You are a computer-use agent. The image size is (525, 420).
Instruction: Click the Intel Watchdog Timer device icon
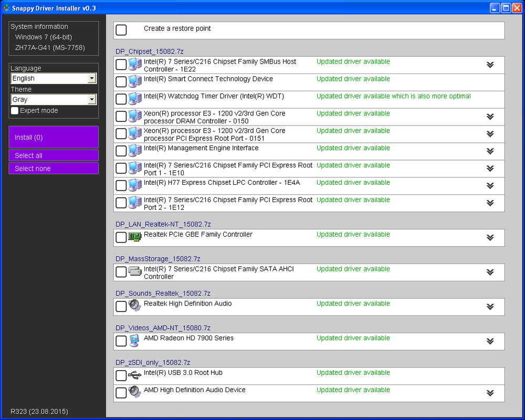click(x=135, y=99)
